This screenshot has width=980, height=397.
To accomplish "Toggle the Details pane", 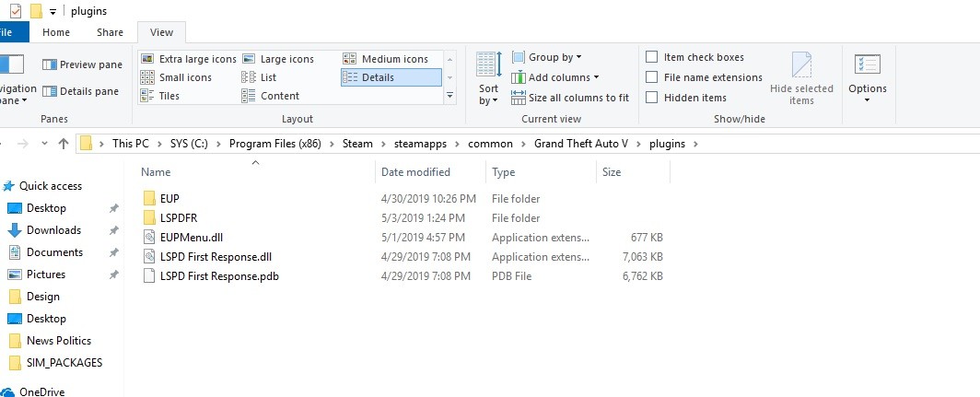I will coord(81,91).
